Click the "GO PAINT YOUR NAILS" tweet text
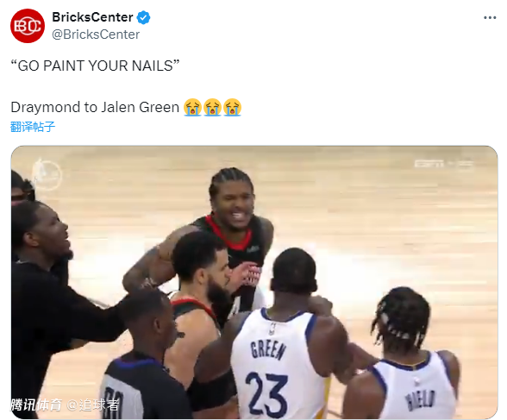507x420 pixels. [95, 66]
